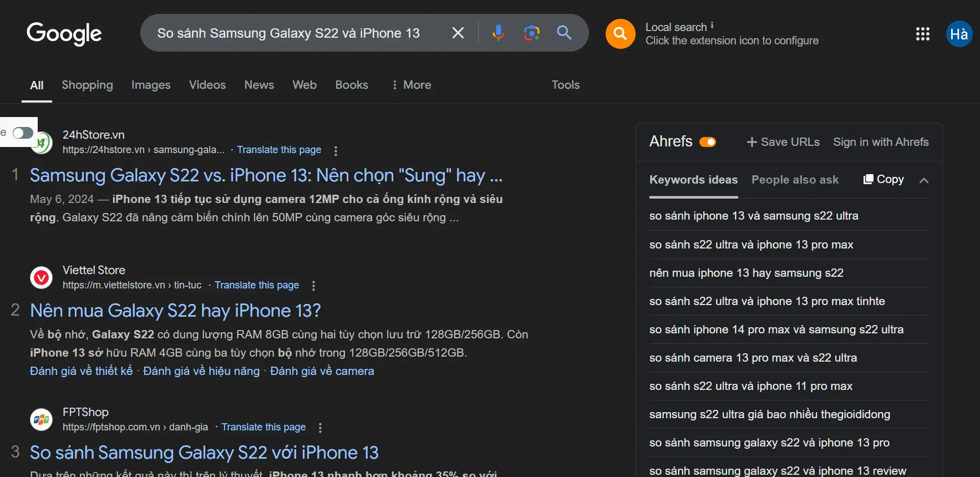Open the 'Đánh giá về thiết kế' sitelink
Image resolution: width=980 pixels, height=477 pixels.
point(82,371)
